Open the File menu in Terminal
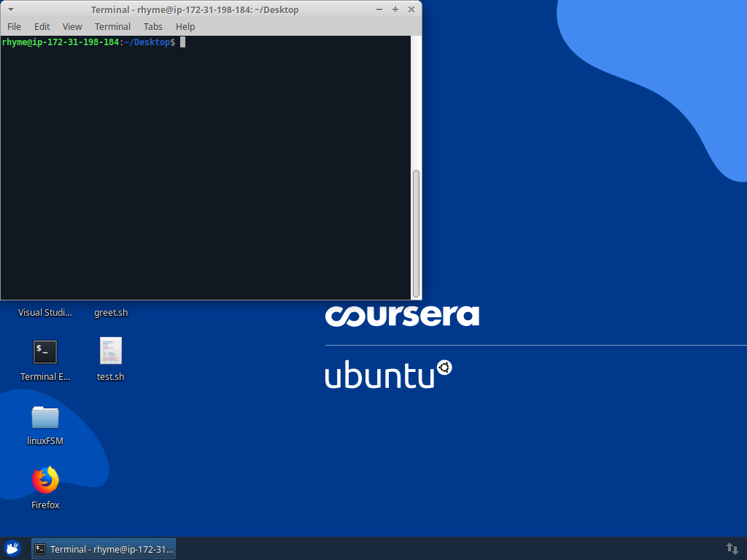The height and width of the screenshot is (560, 747). click(x=14, y=27)
